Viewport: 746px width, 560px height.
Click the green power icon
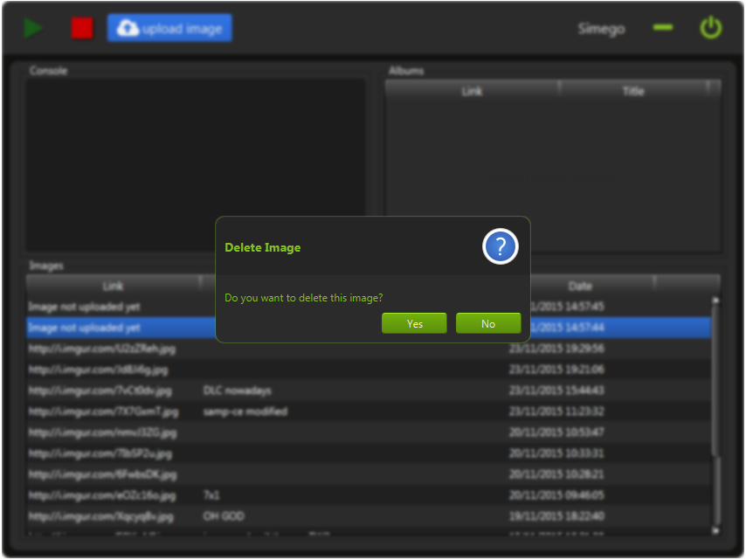[x=711, y=28]
